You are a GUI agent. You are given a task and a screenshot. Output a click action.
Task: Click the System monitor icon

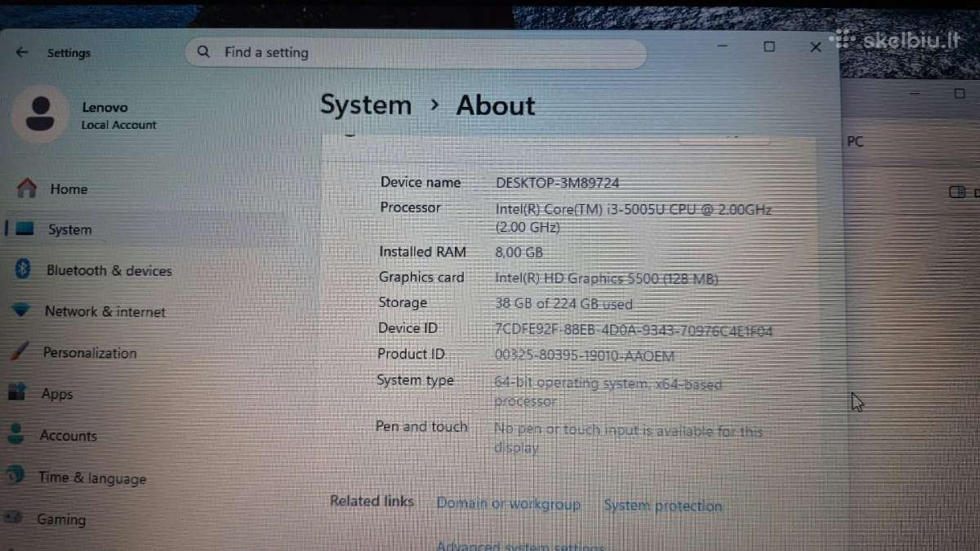pyautogui.click(x=24, y=229)
